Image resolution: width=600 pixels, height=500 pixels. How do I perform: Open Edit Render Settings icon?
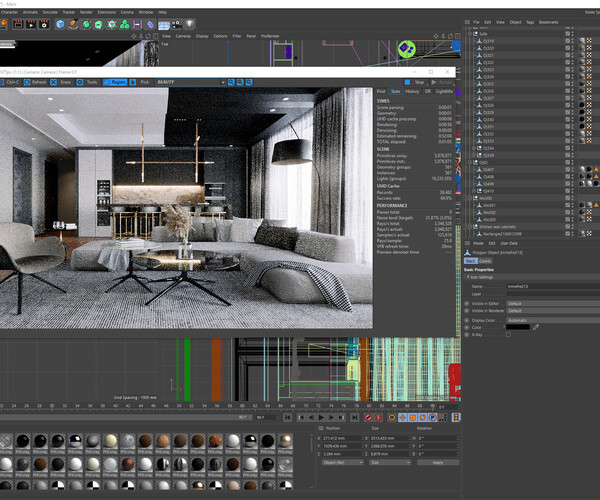point(44,24)
